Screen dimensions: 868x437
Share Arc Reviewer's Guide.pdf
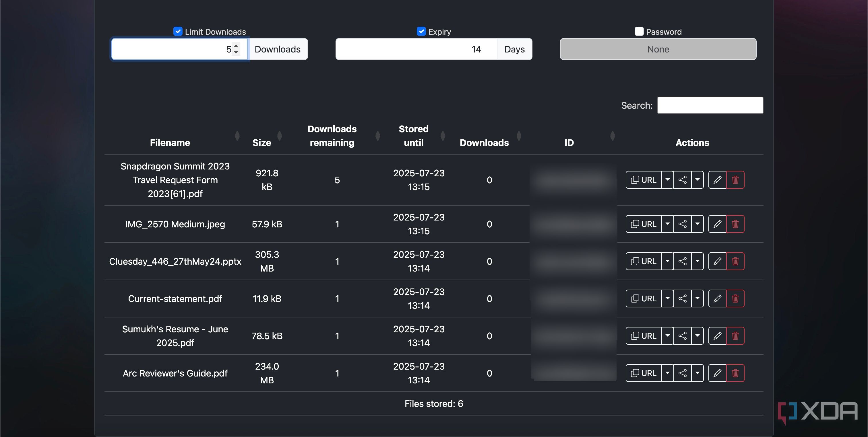(x=682, y=373)
